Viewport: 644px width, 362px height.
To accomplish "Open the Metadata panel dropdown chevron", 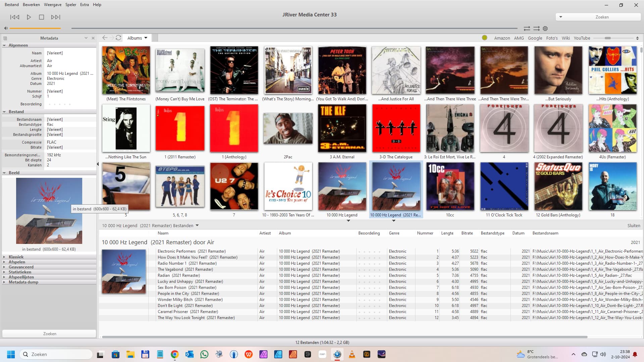I will point(86,38).
